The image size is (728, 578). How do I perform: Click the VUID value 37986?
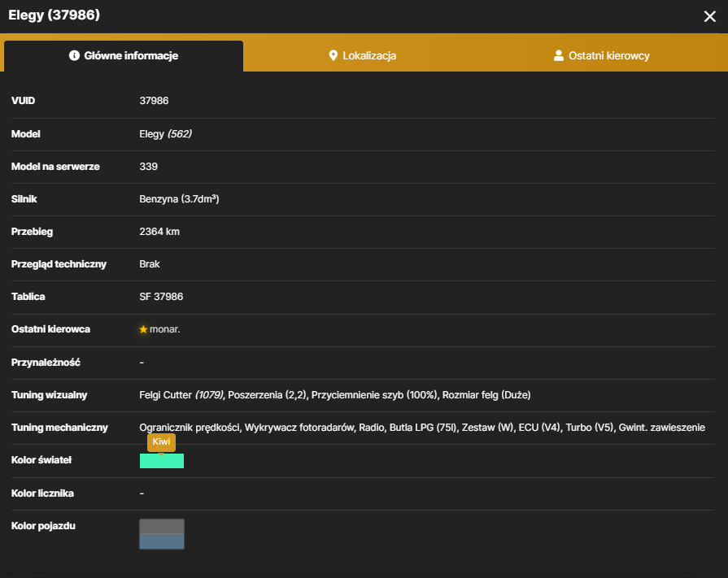click(155, 101)
